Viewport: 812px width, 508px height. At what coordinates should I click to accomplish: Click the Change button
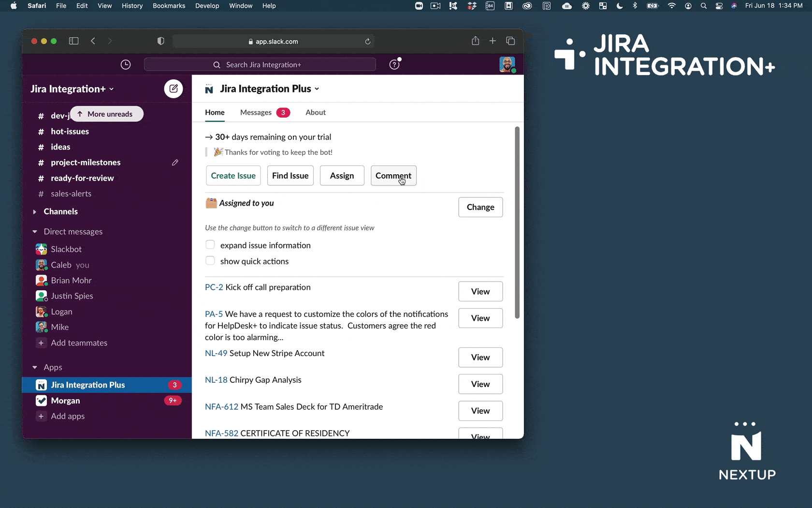point(480,207)
